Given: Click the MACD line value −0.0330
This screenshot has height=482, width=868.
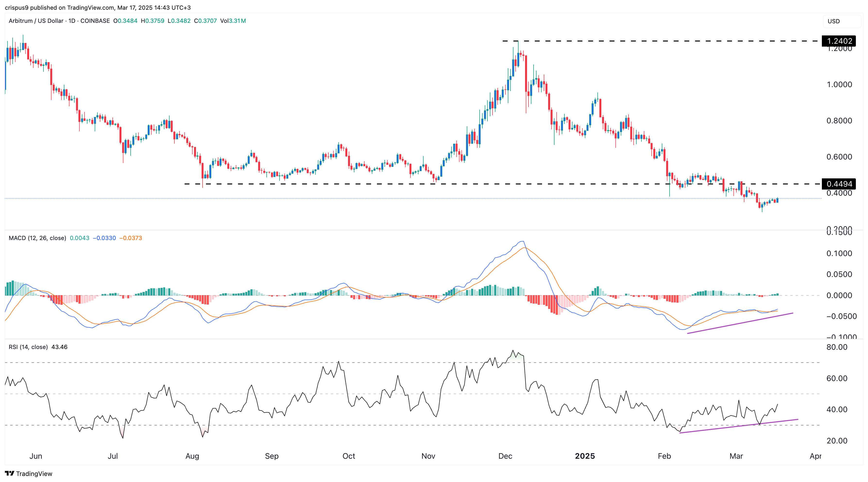Looking at the screenshot, I should tap(104, 238).
